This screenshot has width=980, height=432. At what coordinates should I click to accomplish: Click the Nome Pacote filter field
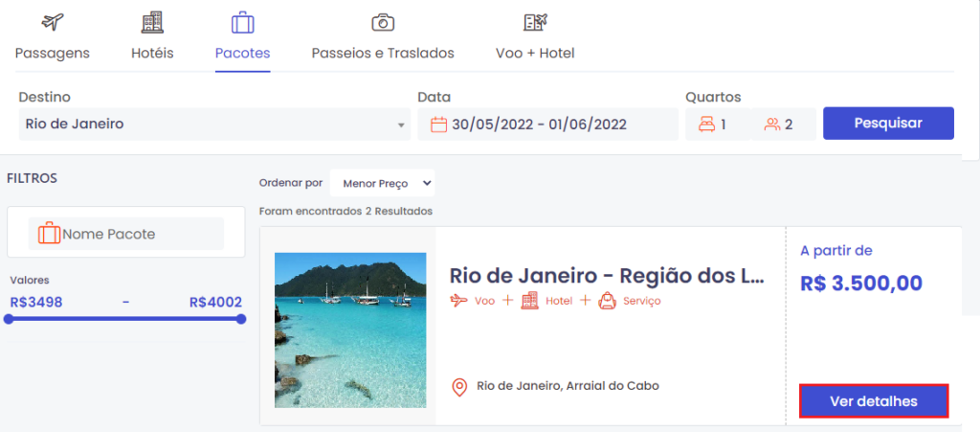point(126,234)
